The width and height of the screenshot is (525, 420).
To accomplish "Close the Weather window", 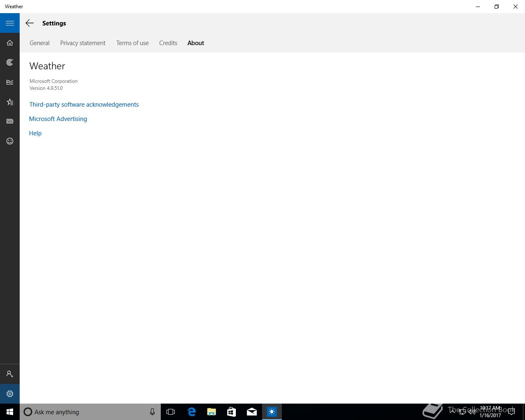I will [x=516, y=7].
